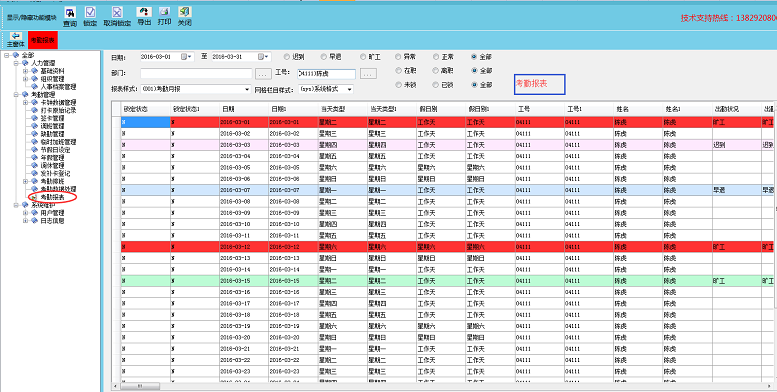Viewport: 777px width, 392px height.
Task: Expand the 组织管理 tree node
Action: click(x=26, y=79)
